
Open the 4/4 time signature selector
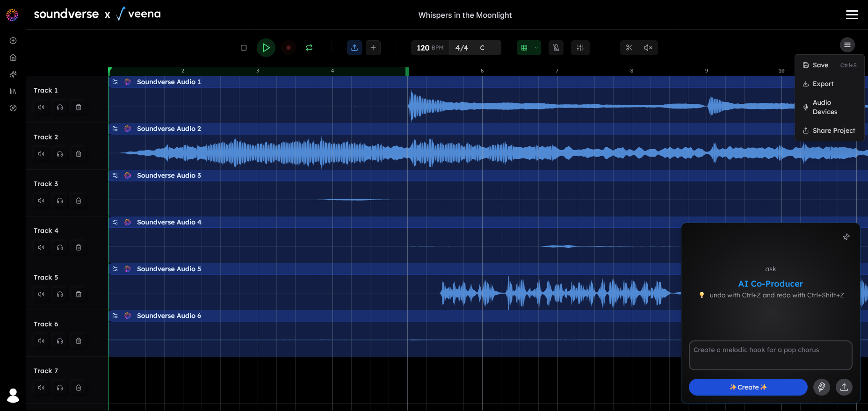coord(462,48)
